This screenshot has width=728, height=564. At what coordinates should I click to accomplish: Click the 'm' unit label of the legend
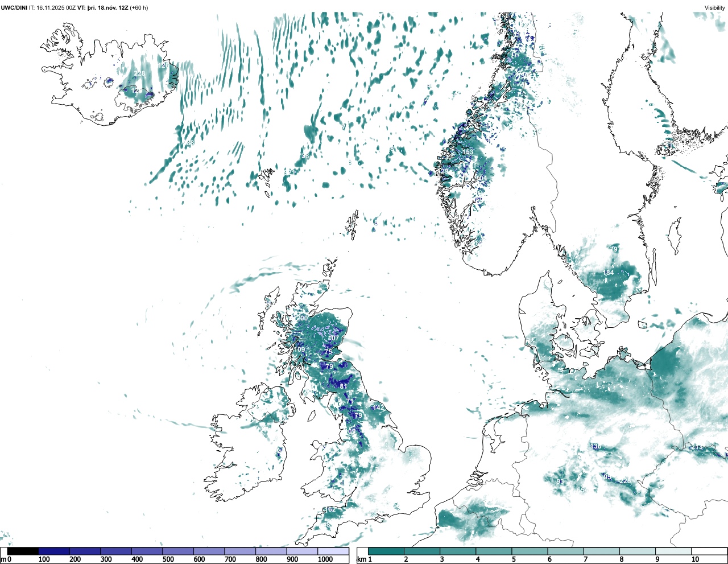click(x=3, y=559)
